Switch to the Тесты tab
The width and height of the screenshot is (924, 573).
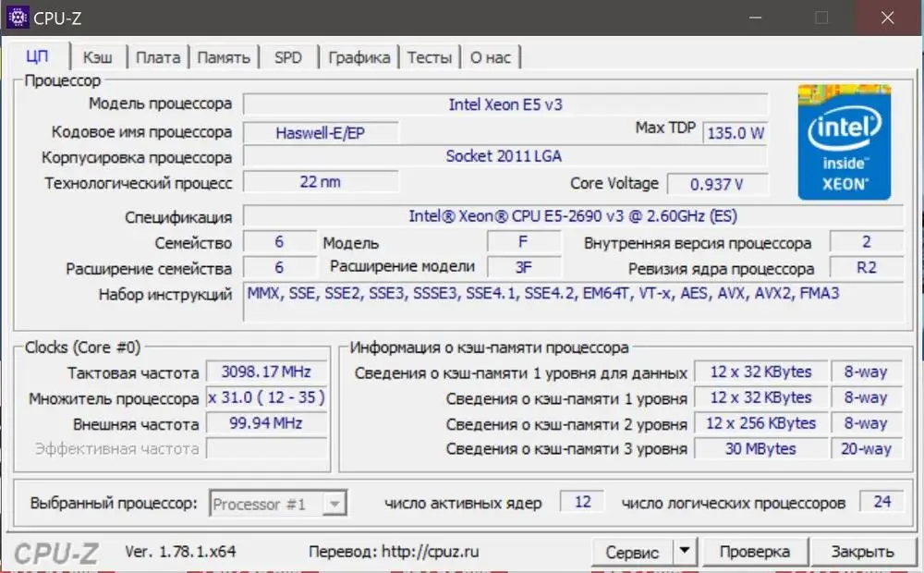[x=430, y=57]
